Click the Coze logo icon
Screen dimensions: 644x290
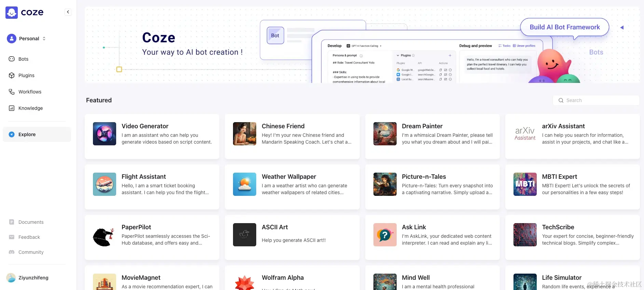(x=12, y=13)
